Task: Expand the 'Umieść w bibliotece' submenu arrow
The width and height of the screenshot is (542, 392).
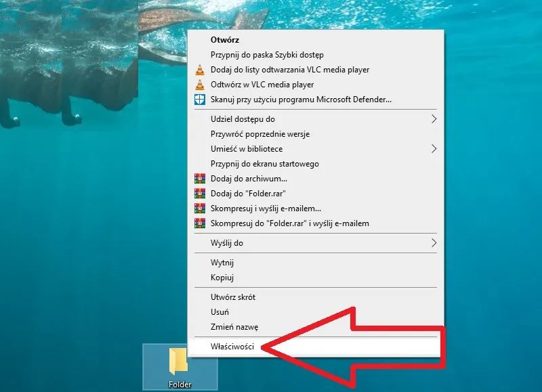Action: click(434, 149)
